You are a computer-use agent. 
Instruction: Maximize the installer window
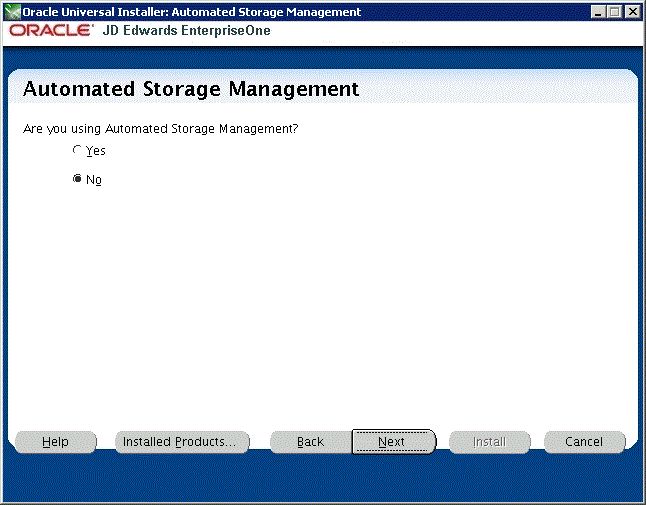click(615, 12)
